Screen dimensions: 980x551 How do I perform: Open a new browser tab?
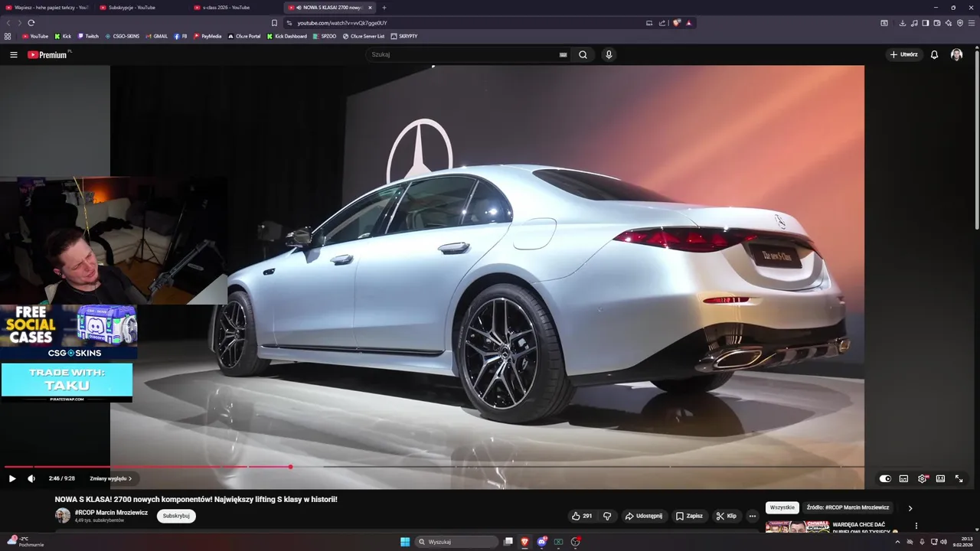click(x=384, y=8)
